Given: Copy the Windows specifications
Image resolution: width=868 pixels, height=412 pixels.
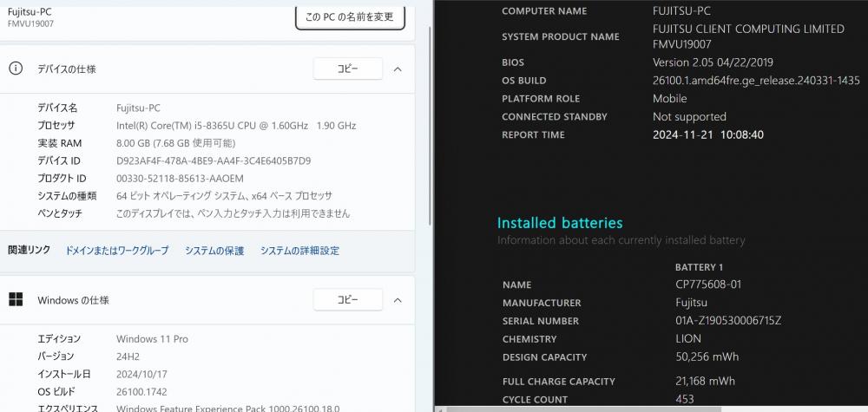Looking at the screenshot, I should point(348,300).
